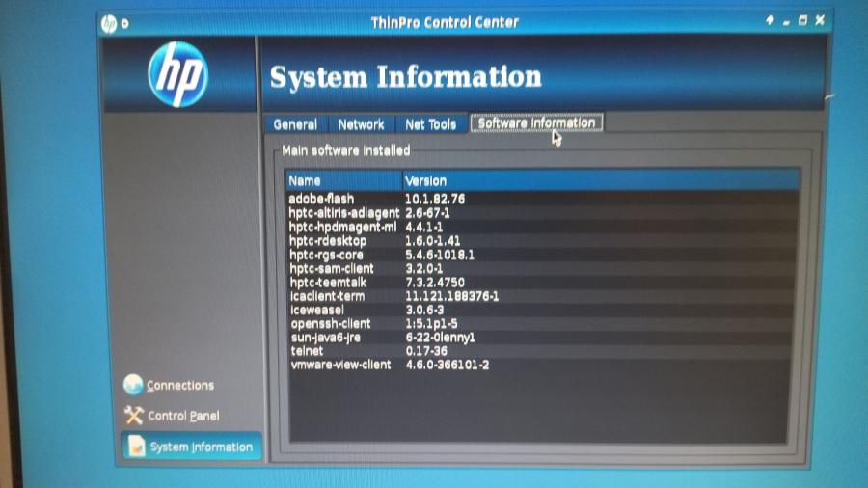
Task: Click the title bar up-arrow icon
Action: tap(770, 20)
